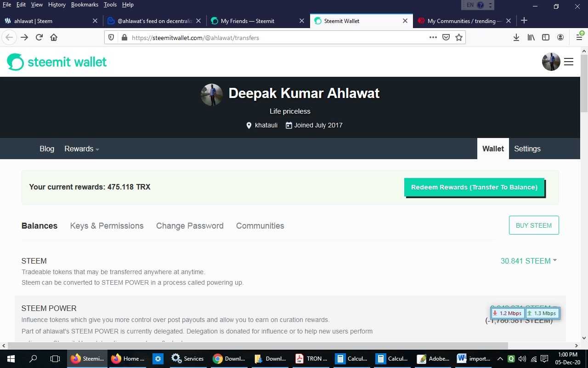Save page to Pocket

(446, 38)
